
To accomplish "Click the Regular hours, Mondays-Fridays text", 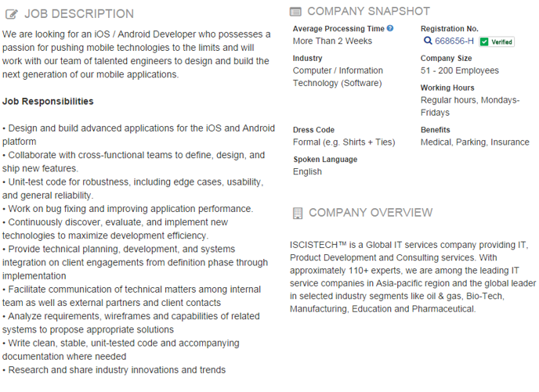I will click(x=470, y=106).
